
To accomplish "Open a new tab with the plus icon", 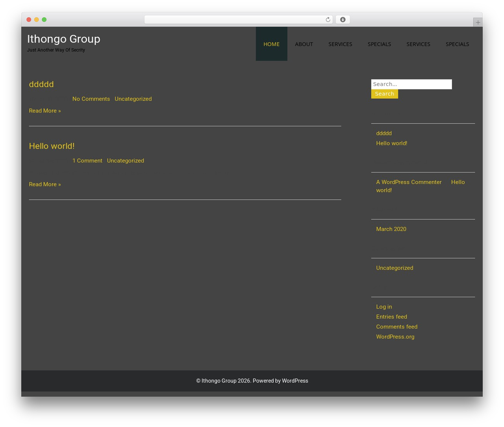I will point(478,22).
